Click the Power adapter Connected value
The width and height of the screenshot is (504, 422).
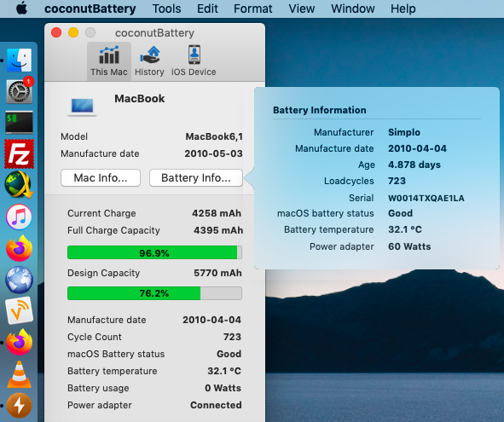click(x=216, y=405)
